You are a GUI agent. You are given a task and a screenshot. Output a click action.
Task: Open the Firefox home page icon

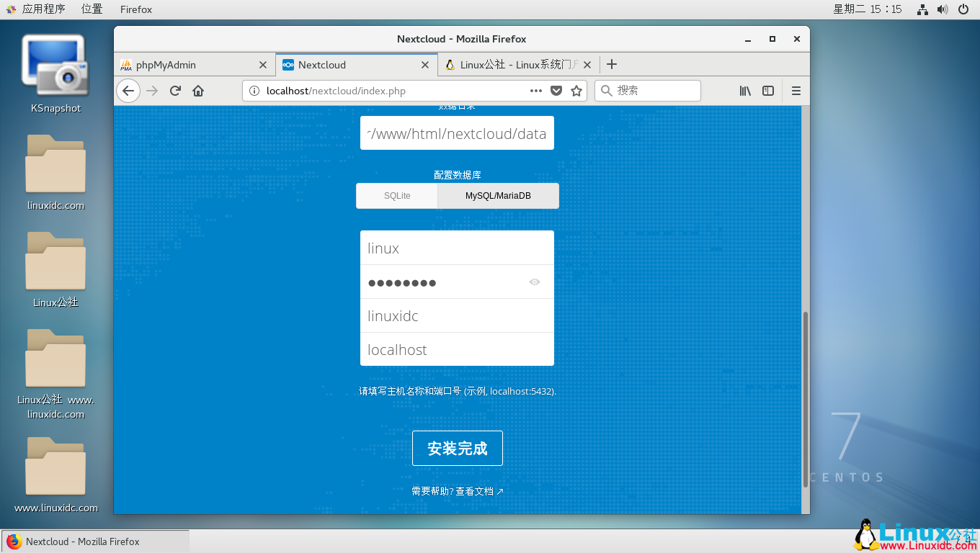[198, 91]
